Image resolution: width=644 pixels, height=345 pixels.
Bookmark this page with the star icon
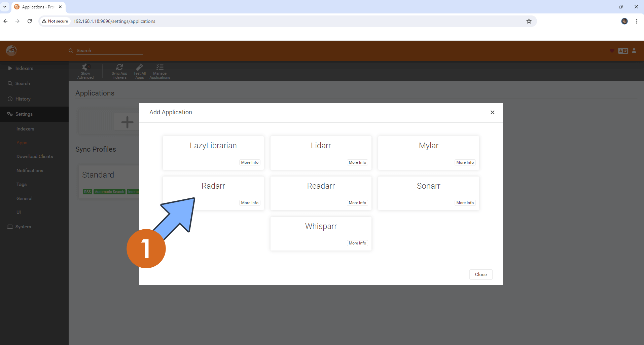pyautogui.click(x=529, y=21)
